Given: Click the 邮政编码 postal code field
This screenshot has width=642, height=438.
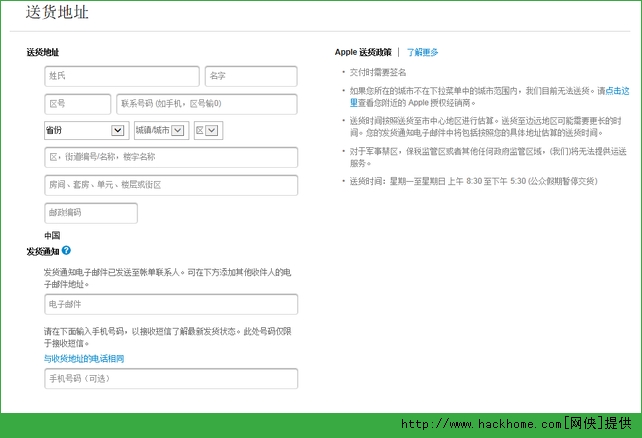Looking at the screenshot, I should click(90, 213).
